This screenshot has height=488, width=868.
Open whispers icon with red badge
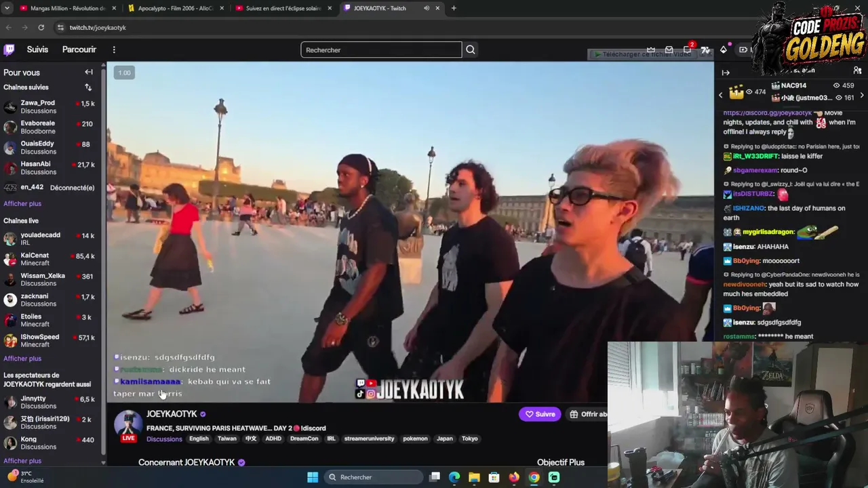688,49
